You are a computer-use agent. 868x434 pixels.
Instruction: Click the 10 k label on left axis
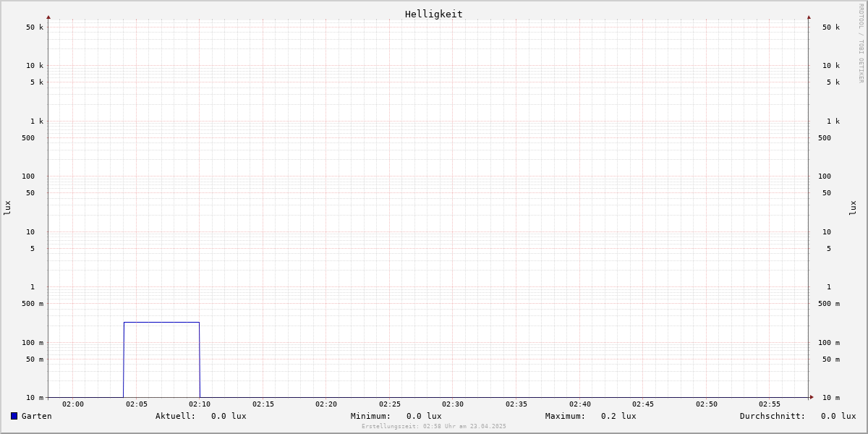(x=35, y=66)
